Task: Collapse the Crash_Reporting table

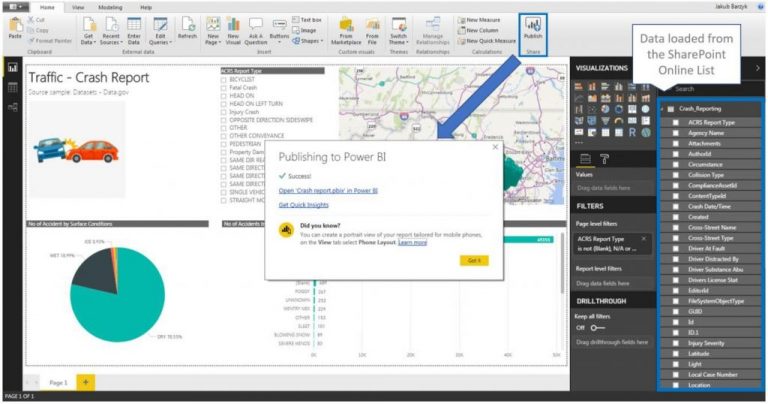Action: click(662, 109)
